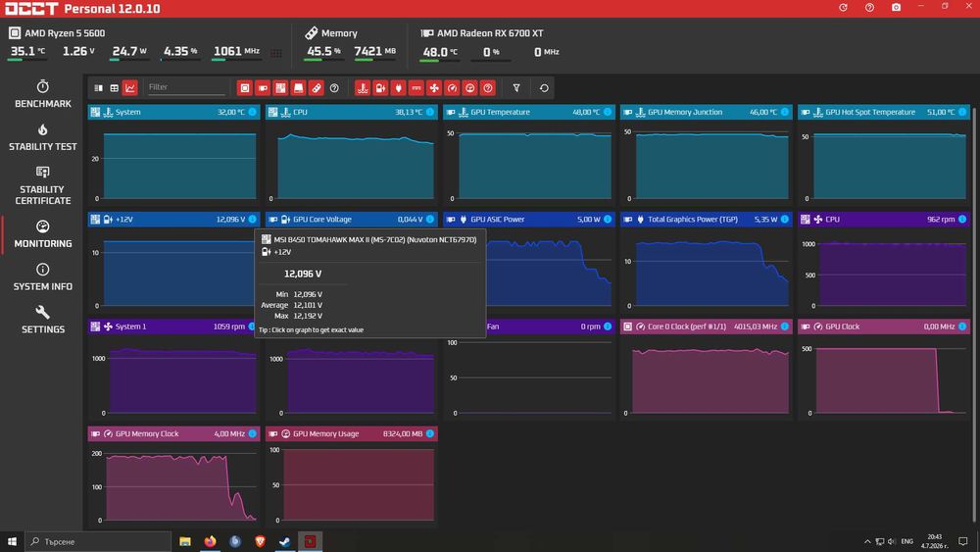Toggle the CPU hardware filter
The height and width of the screenshot is (552, 980).
pos(244,88)
